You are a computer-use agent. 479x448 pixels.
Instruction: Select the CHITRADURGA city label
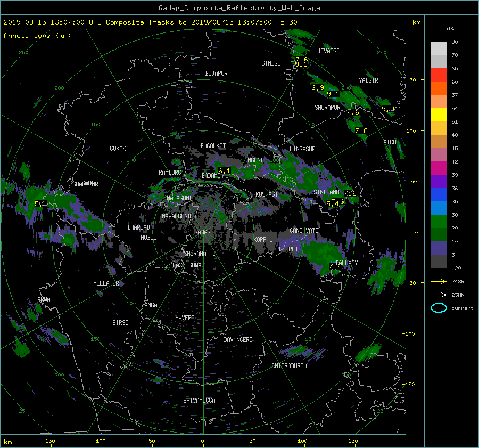click(x=290, y=366)
